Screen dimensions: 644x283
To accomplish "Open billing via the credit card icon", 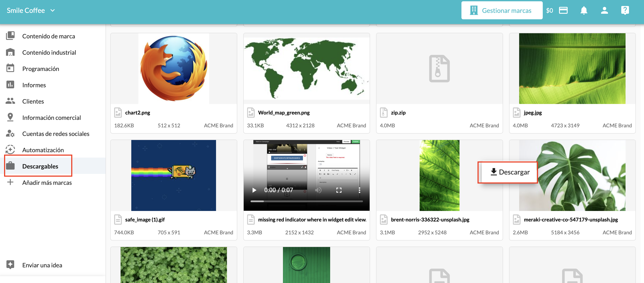I will click(x=563, y=11).
